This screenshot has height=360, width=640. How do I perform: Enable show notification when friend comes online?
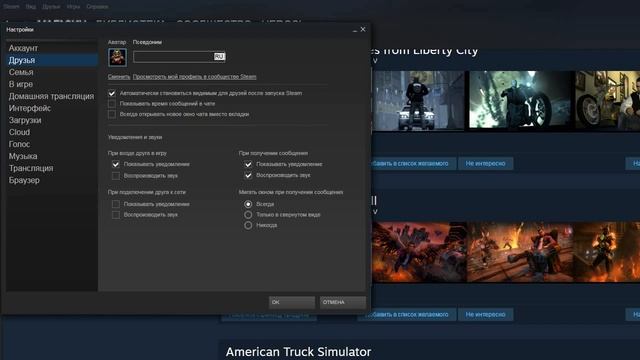click(x=116, y=204)
